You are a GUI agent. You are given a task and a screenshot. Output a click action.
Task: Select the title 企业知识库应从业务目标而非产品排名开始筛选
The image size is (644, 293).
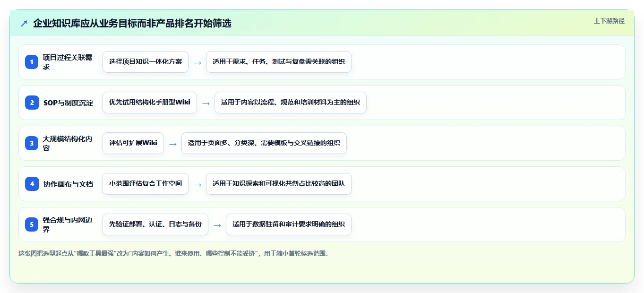pyautogui.click(x=132, y=23)
